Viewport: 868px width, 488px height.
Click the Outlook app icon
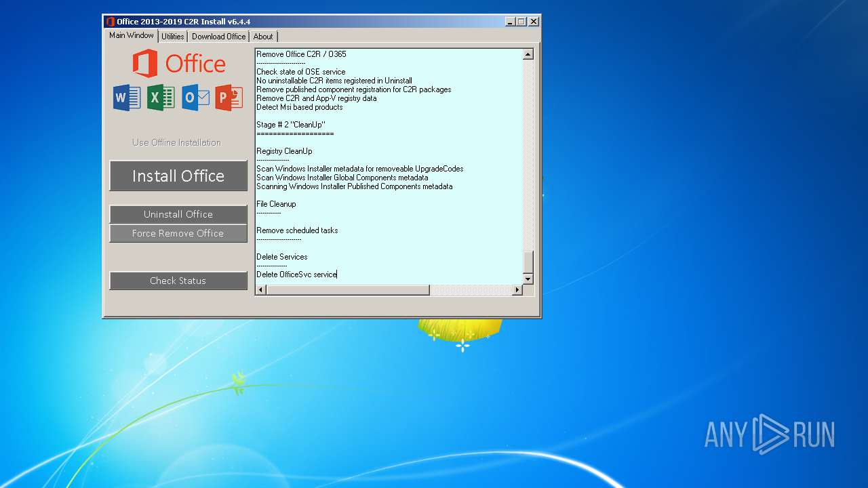point(195,98)
